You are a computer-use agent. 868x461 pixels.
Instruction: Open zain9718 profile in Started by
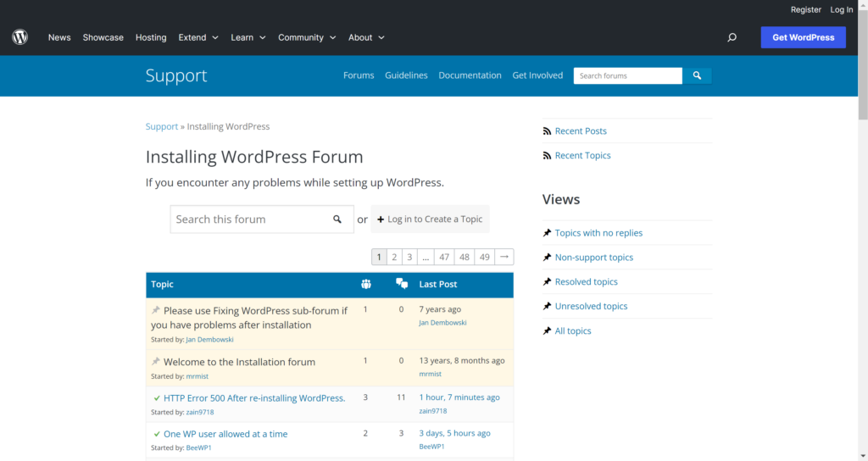200,413
